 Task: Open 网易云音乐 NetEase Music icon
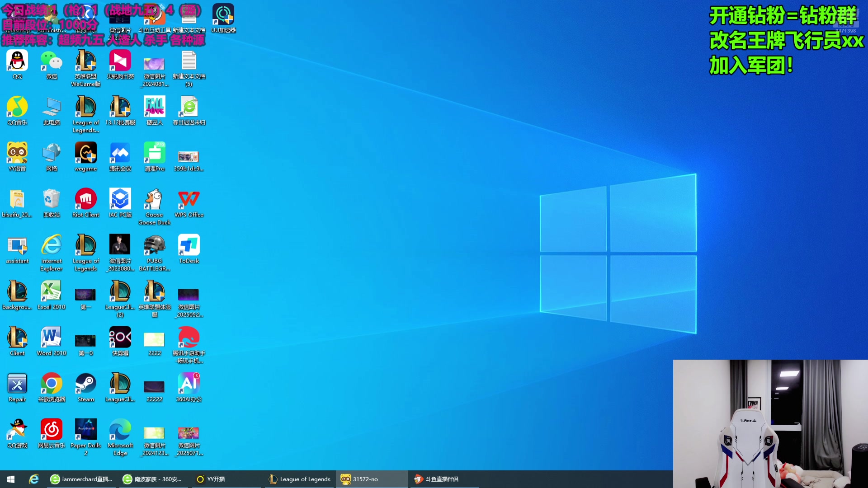coord(52,433)
